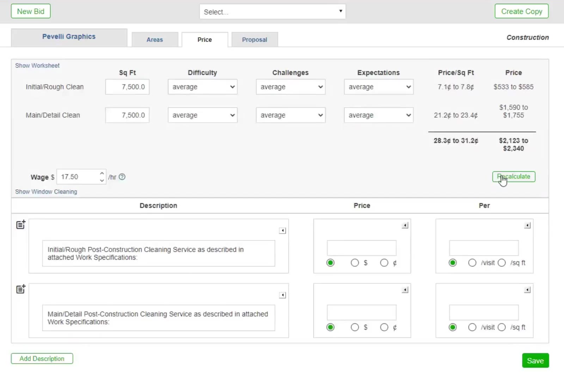Click the Initial/Rough Clean Sq Ft field
The image size is (564, 392).
coord(127,87)
